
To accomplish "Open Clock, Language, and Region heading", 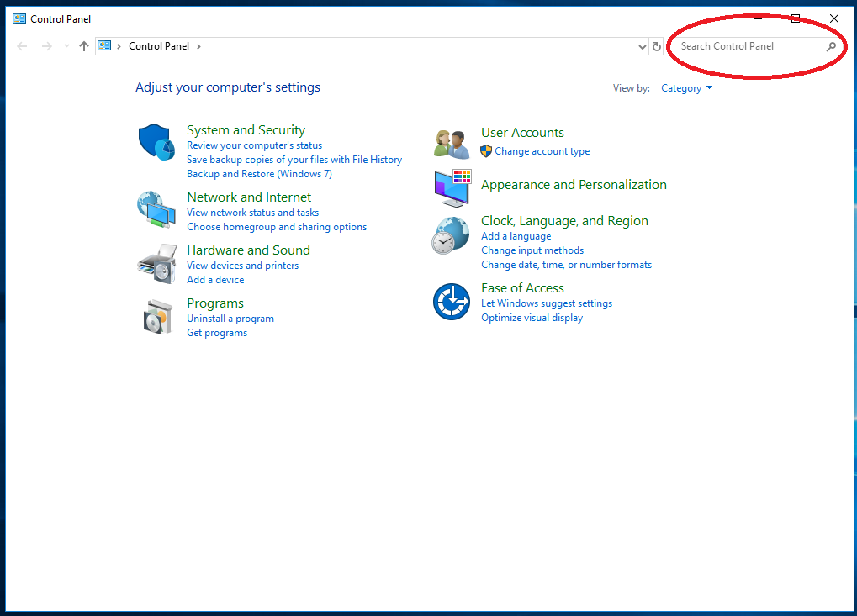I will (564, 221).
